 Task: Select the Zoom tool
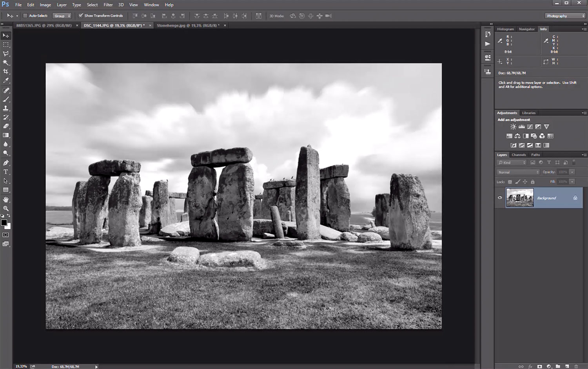[x=6, y=209]
